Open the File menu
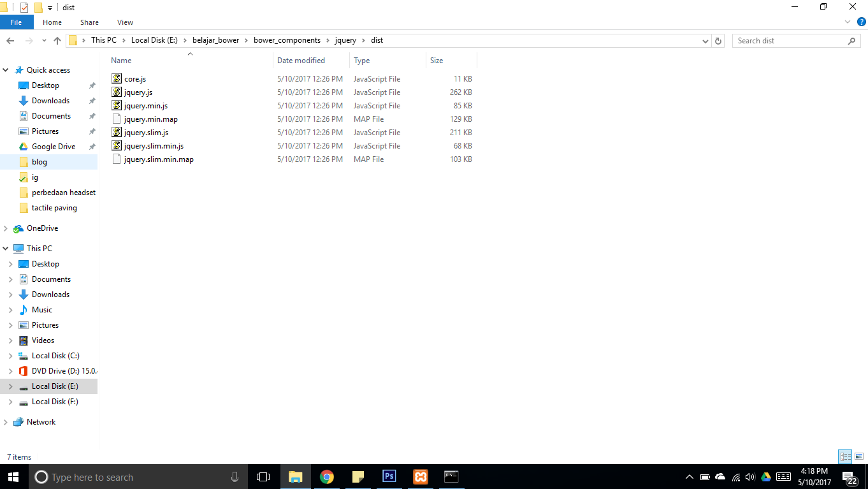This screenshot has width=868, height=489. coord(16,22)
